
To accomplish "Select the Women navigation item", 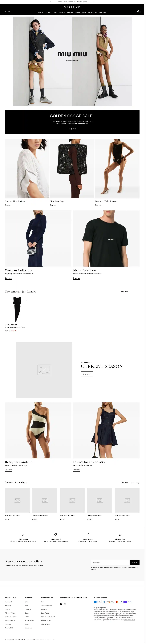I will tap(48, 12).
